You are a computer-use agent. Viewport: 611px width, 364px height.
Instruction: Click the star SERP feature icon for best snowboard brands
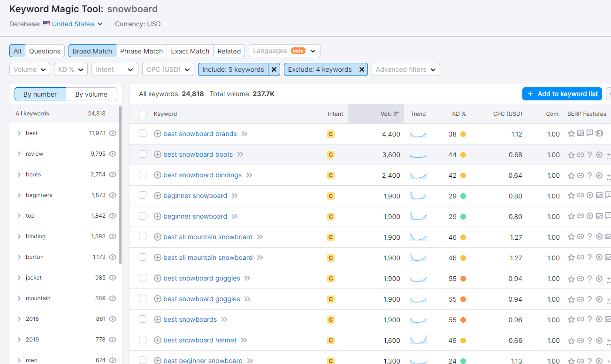coord(571,133)
